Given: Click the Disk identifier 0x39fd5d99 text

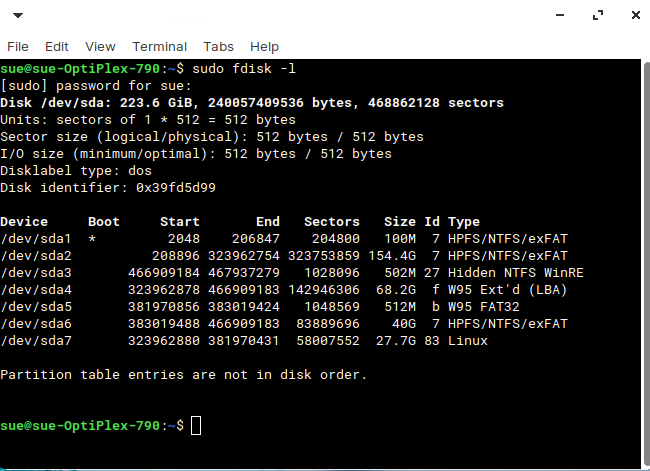Looking at the screenshot, I should click(x=108, y=188).
